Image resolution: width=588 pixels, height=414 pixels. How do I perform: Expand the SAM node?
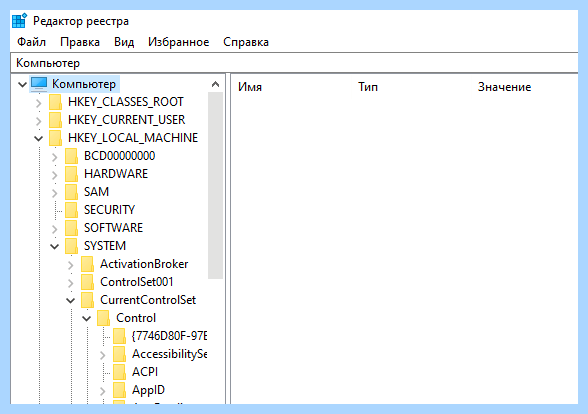55,193
